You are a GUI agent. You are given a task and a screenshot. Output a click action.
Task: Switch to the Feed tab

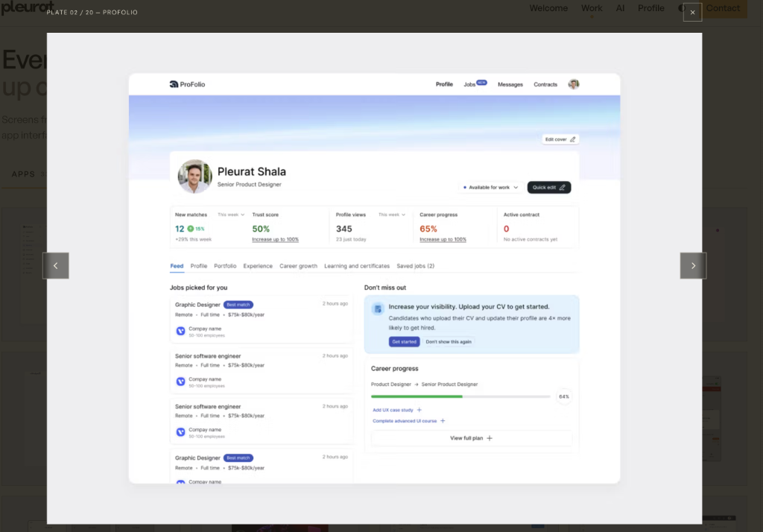click(x=177, y=266)
